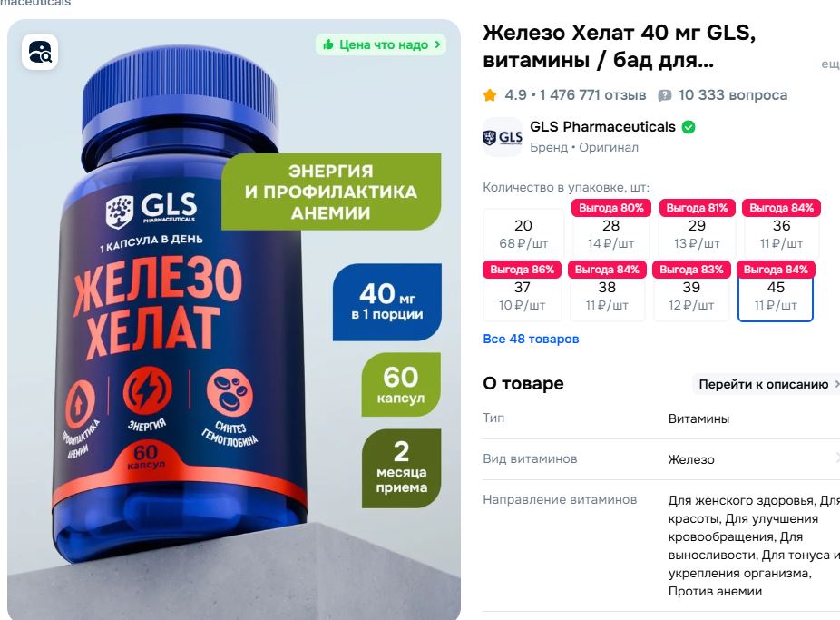Viewport: 840px width, 620px height.
Task: Expand the 'Цена что надо' badge chevron
Action: pyautogui.click(x=437, y=44)
